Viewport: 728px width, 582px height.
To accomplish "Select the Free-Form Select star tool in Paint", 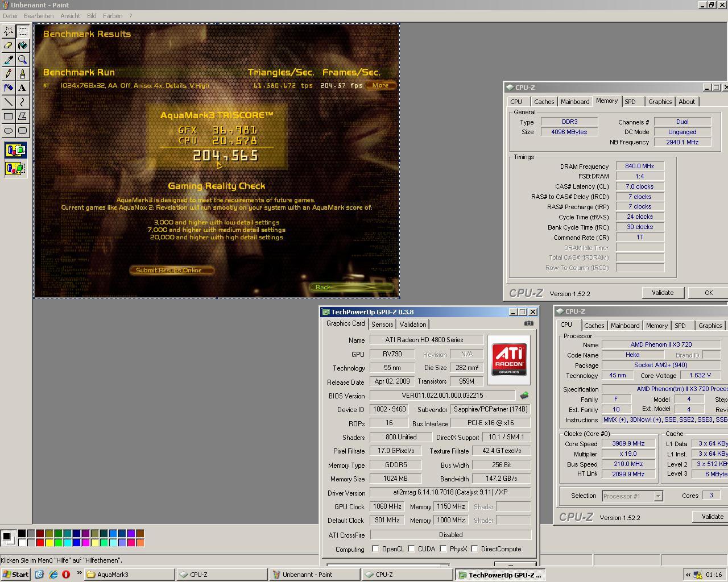I will (9, 31).
